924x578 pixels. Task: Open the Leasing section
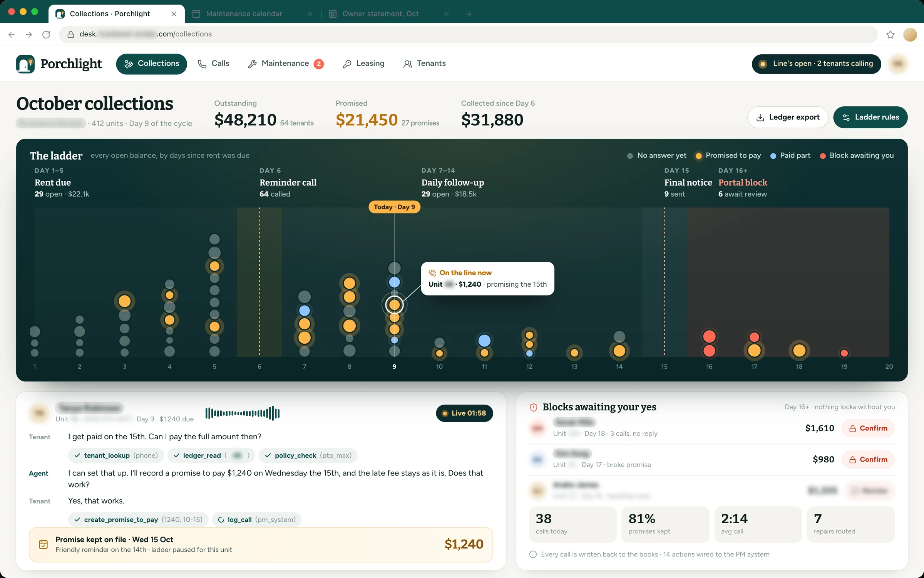[363, 64]
